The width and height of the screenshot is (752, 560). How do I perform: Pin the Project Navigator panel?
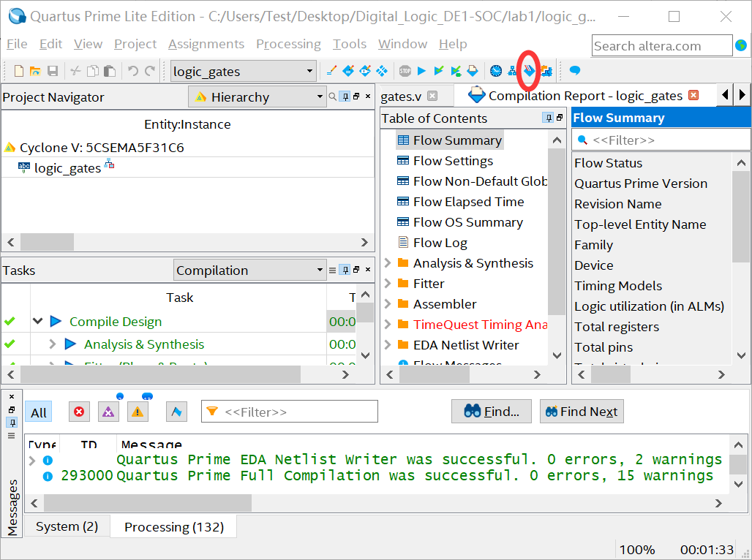(x=345, y=97)
